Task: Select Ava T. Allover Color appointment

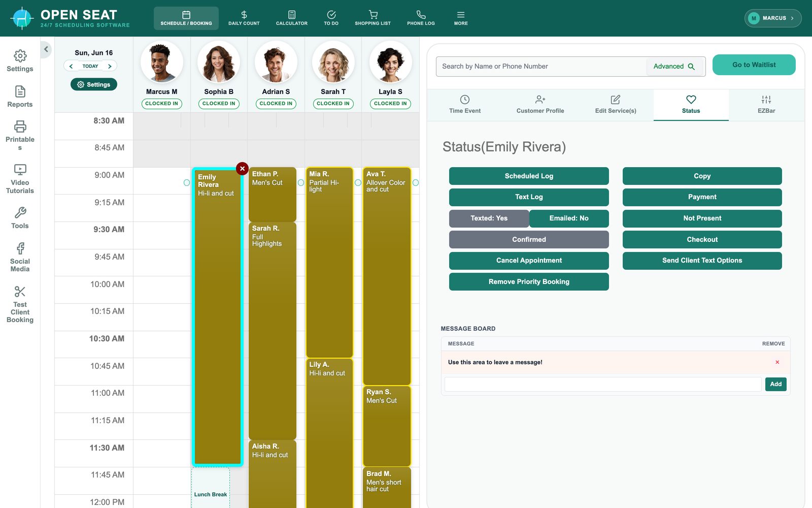Action: pos(387,276)
